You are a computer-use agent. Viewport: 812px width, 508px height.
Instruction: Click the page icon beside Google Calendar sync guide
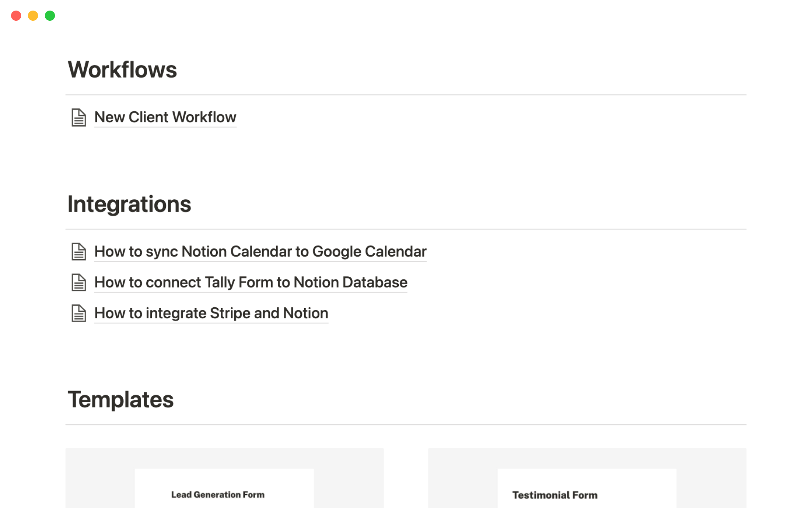coord(79,252)
